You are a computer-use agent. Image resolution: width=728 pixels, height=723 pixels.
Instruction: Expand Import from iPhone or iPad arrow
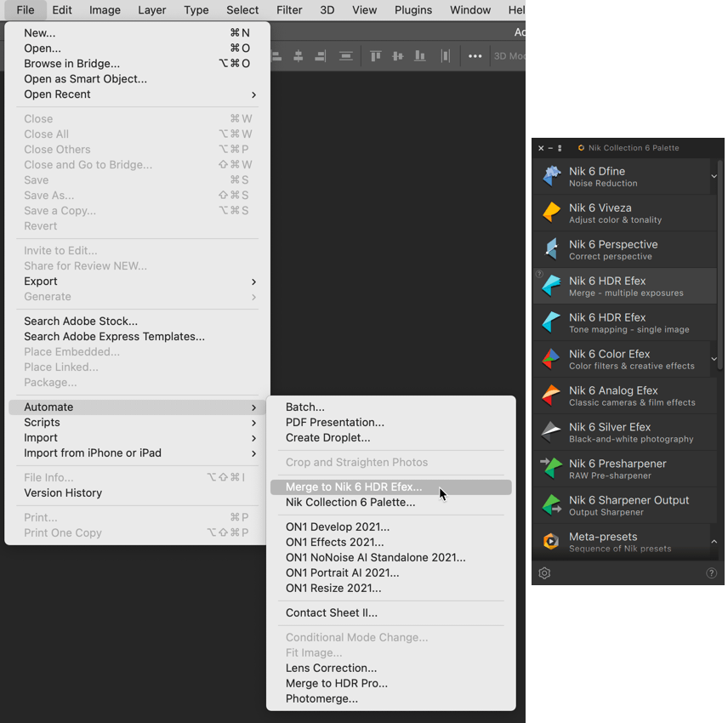tap(253, 453)
